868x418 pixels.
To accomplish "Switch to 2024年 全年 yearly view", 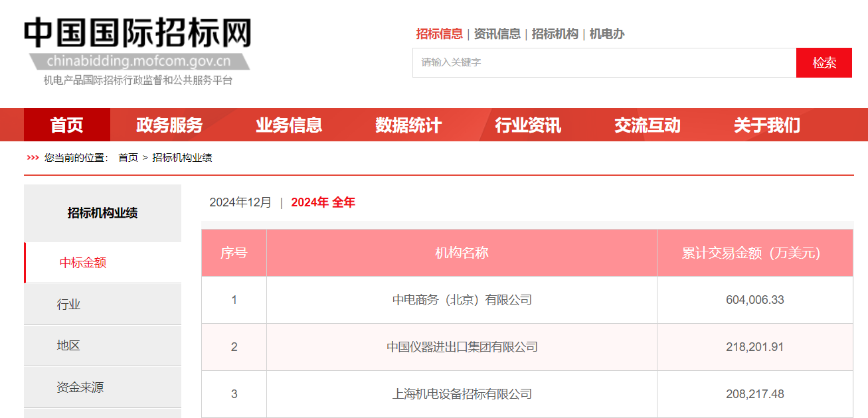I will tap(323, 202).
